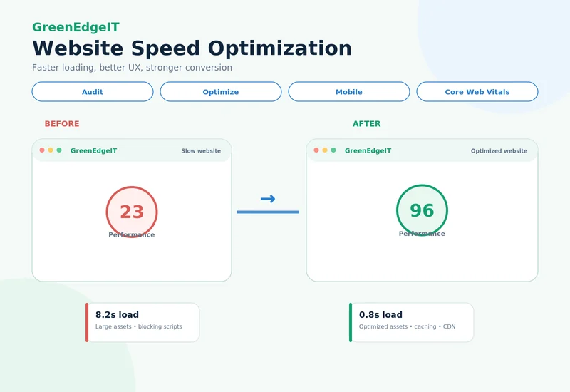Click Performance label under score 96
The image size is (570, 392).
click(422, 234)
